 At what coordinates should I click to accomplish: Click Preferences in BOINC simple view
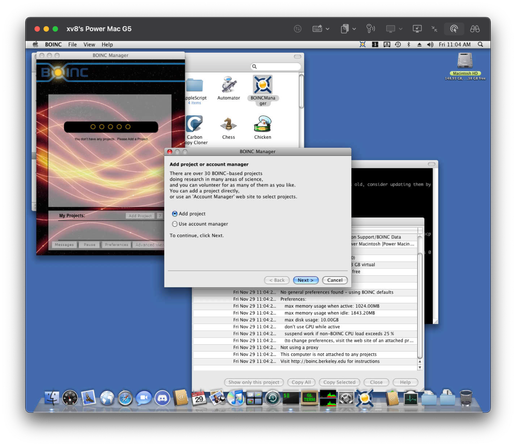click(x=116, y=245)
